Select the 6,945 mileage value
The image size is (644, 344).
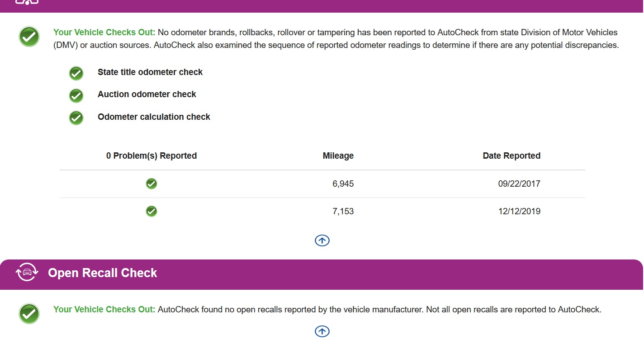pyautogui.click(x=343, y=184)
